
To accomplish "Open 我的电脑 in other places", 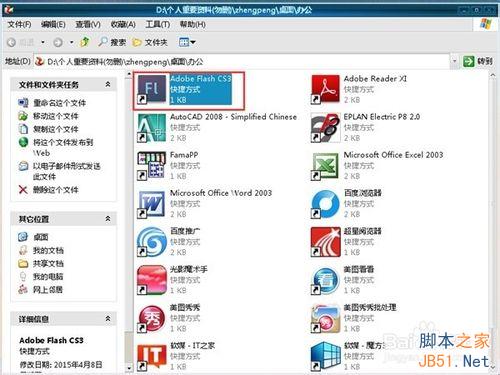I will tap(48, 277).
